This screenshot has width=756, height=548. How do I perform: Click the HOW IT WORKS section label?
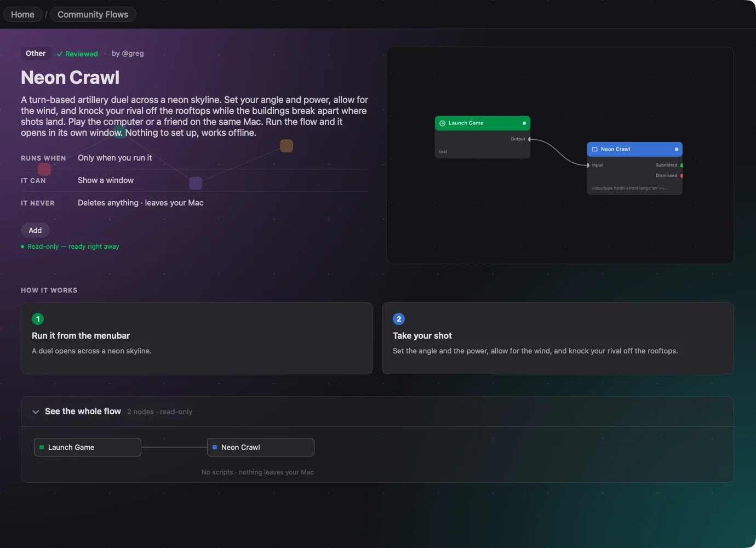(49, 290)
